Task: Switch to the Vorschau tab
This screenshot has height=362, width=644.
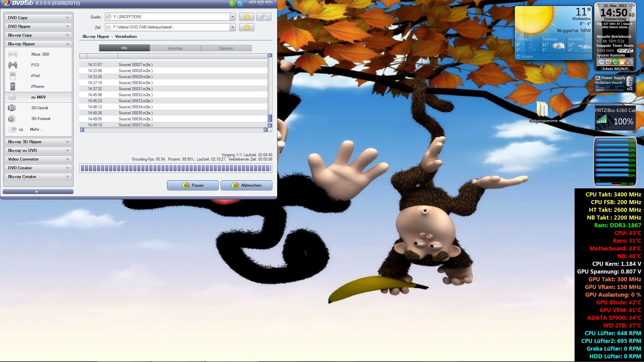Action: click(x=175, y=48)
